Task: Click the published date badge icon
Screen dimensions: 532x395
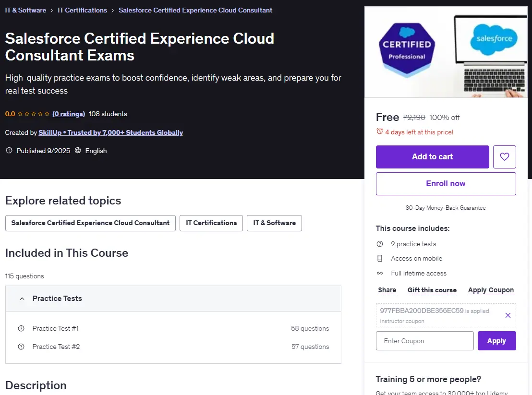Action: 9,150
